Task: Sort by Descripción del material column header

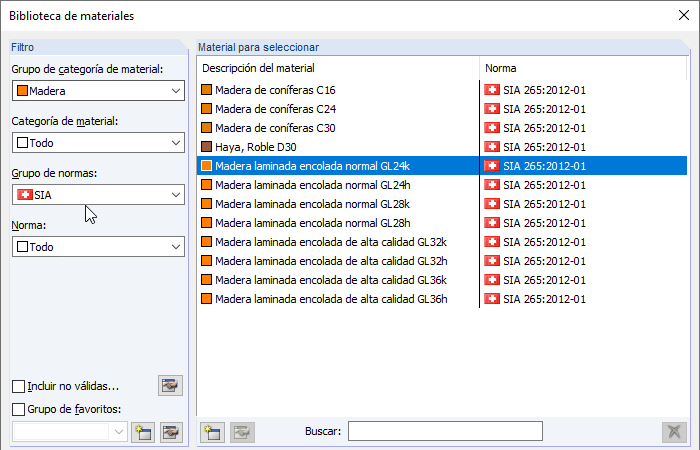Action: (x=338, y=68)
